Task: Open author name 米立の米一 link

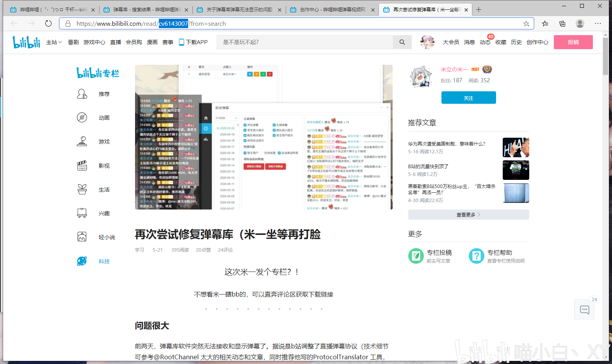Action: tap(454, 69)
